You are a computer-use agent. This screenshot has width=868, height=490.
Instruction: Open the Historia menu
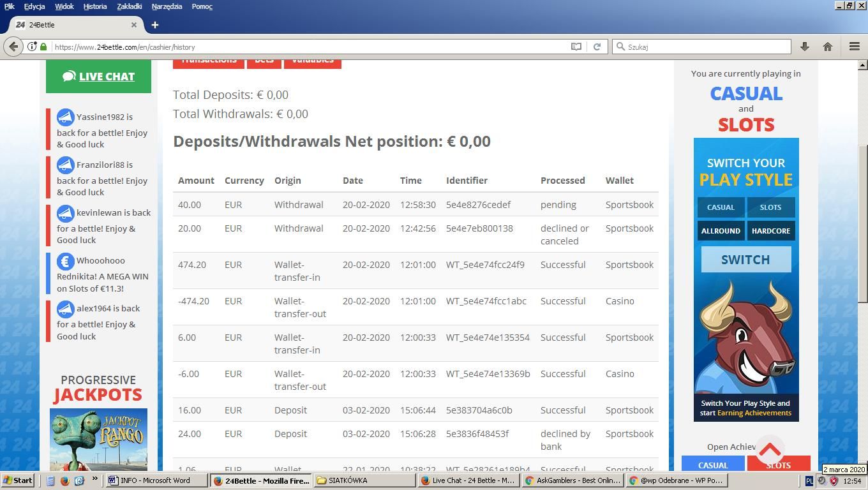click(x=95, y=6)
